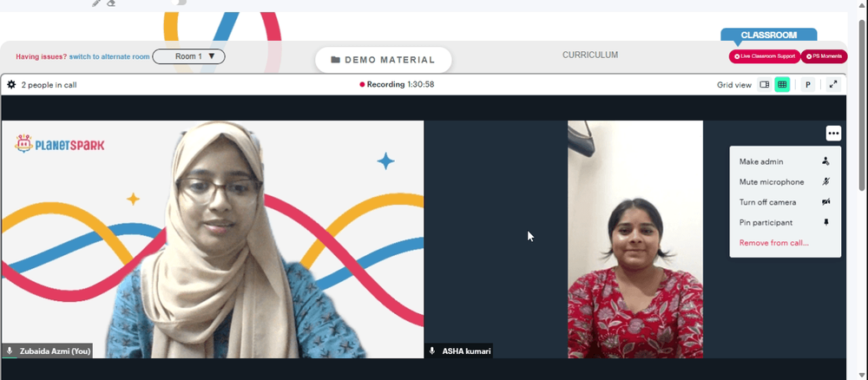
Task: Click the Zubaida Azmi (You) name label
Action: [x=54, y=351]
